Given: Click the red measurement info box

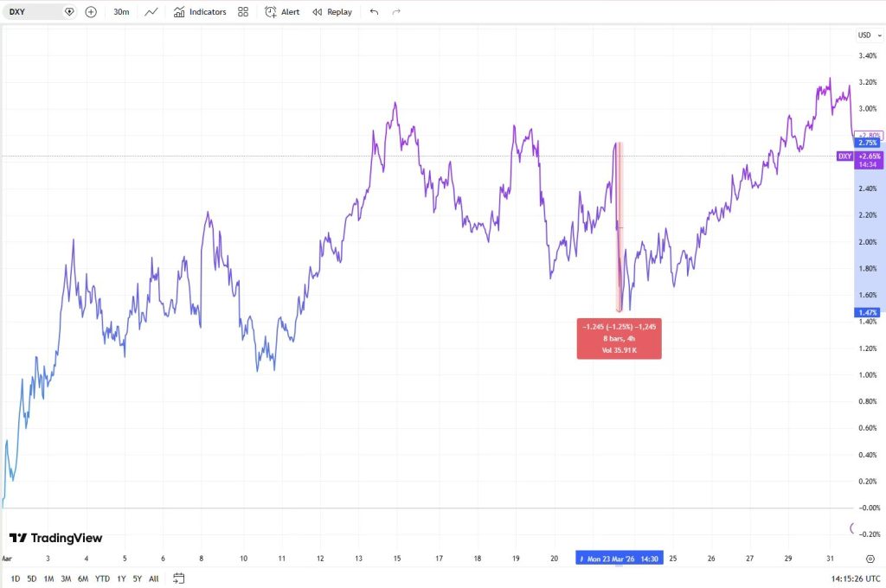Looking at the screenshot, I should (619, 338).
